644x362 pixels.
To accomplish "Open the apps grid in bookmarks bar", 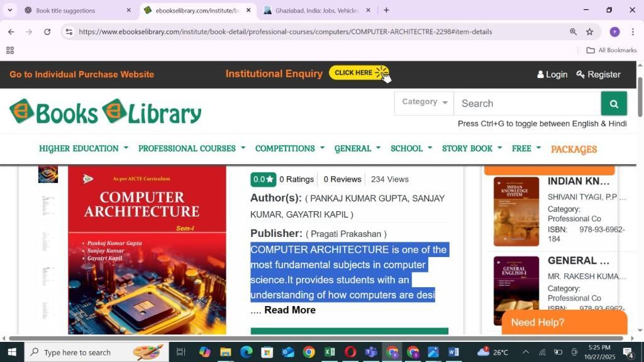I will click(10, 50).
